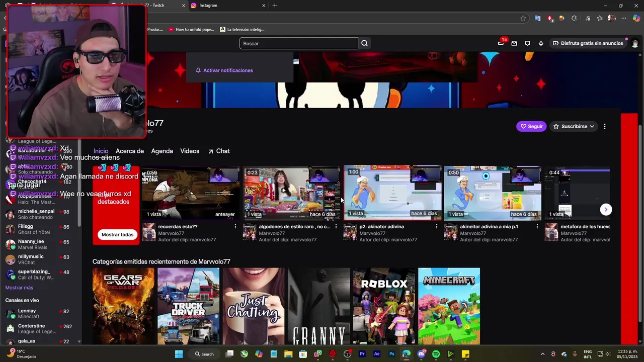Click the Twitch Bits diamond icon
Image resolution: width=644 pixels, height=362 pixels.
click(x=541, y=43)
